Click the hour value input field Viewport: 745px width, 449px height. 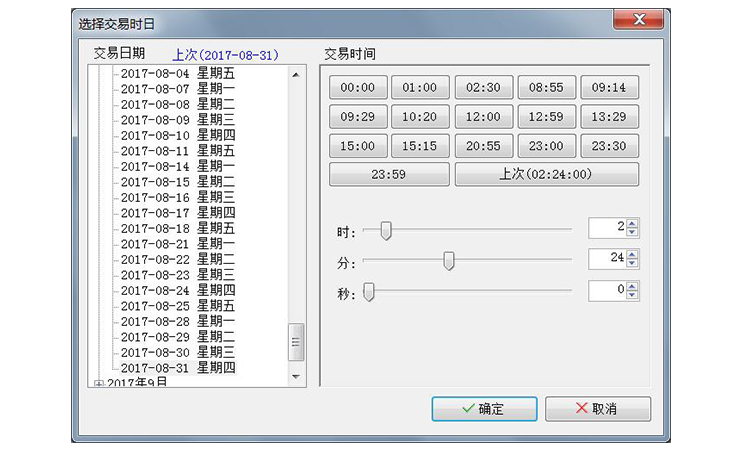606,228
